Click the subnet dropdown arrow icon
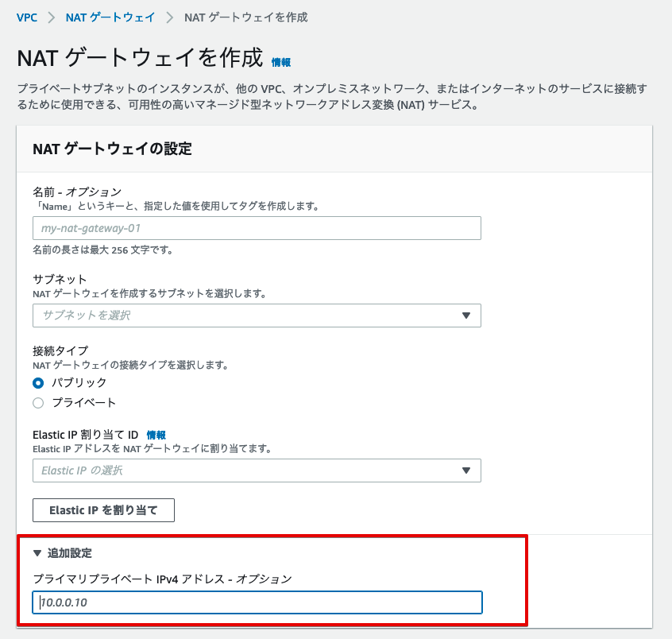Viewport: 672px width, 639px height. coord(466,316)
